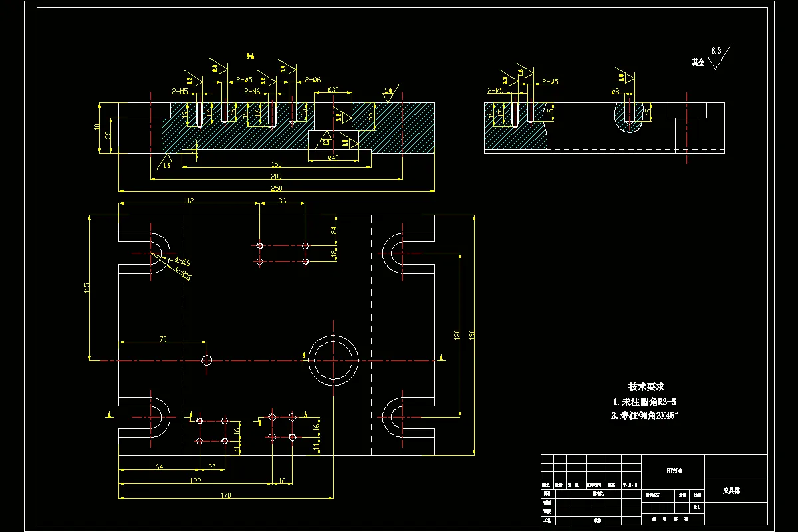798x532 pixels.
Task: Click the 112 dimension in plan view
Action: click(188, 201)
